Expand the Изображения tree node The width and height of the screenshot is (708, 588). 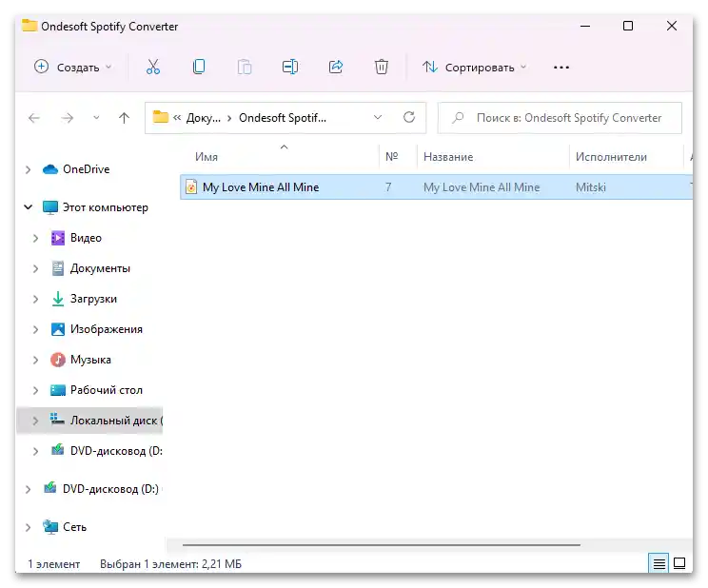coord(35,329)
